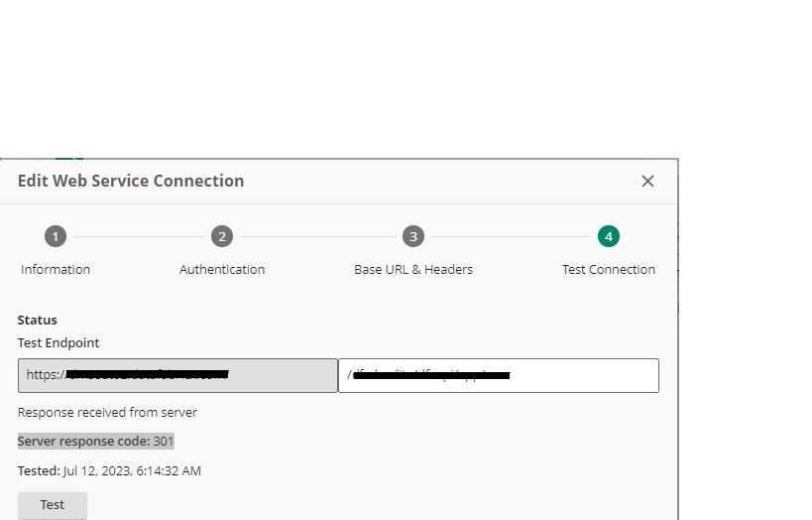Click the Tested timestamp text
Image resolution: width=812 pixels, height=520 pixels.
click(109, 470)
